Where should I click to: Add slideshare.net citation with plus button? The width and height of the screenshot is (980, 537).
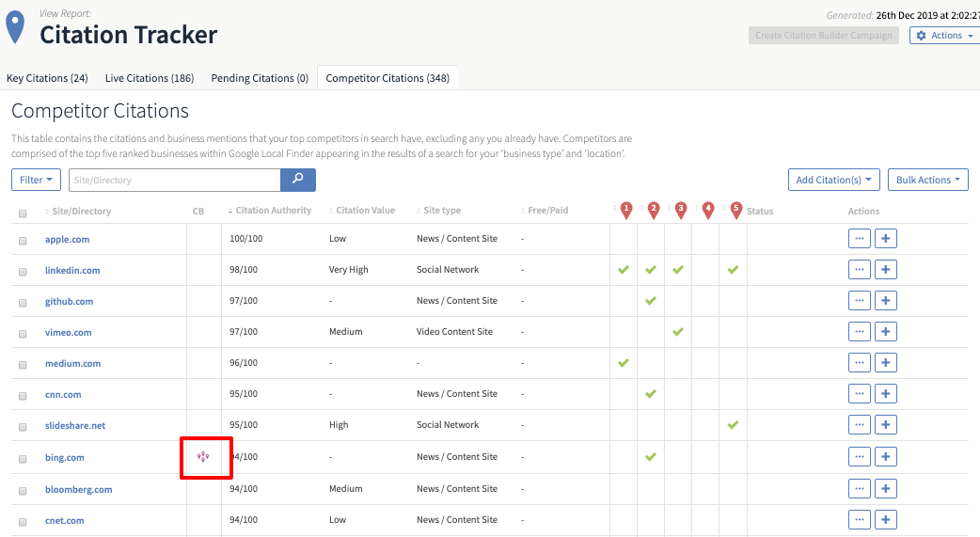(x=886, y=424)
